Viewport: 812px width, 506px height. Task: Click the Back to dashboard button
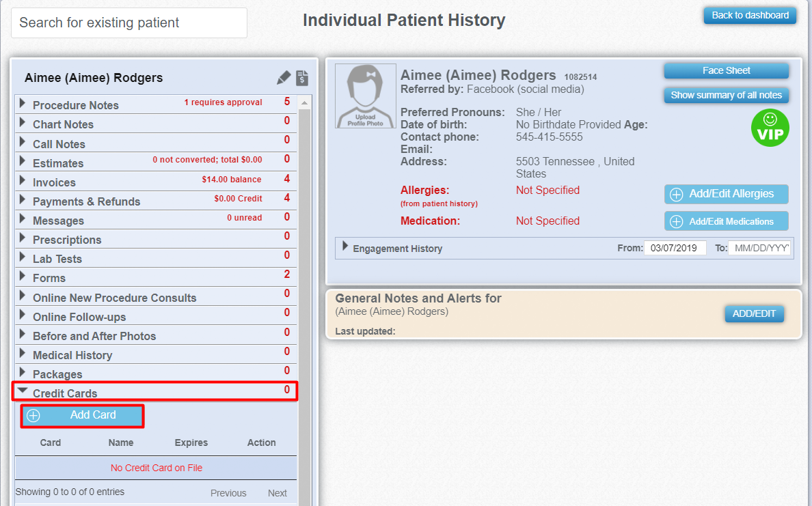[750, 16]
